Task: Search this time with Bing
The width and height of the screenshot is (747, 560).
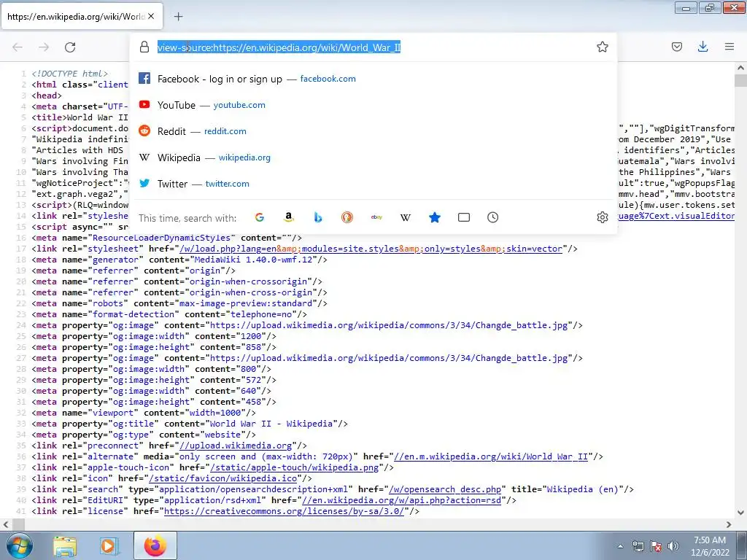Action: pyautogui.click(x=318, y=217)
